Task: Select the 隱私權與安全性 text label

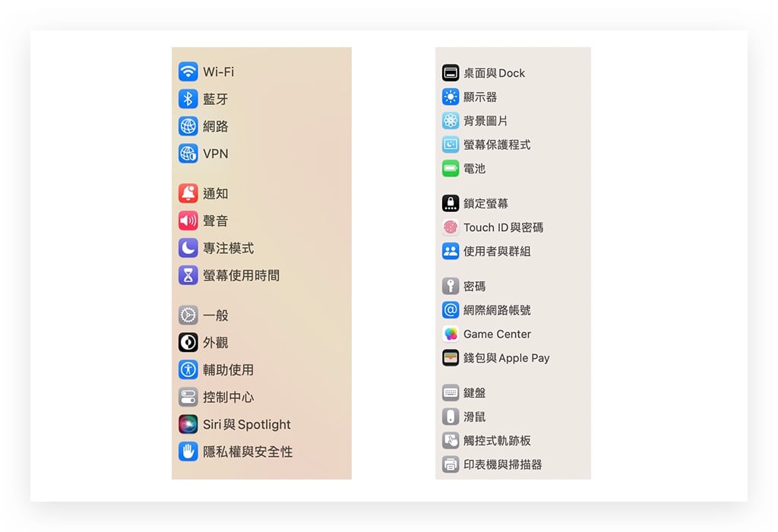Action: 248,451
